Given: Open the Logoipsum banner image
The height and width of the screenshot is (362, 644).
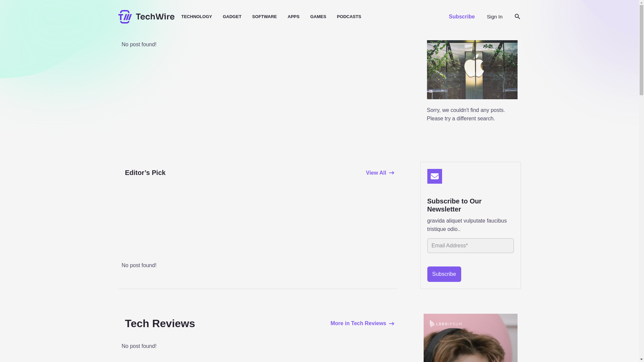Looking at the screenshot, I should click(470, 338).
